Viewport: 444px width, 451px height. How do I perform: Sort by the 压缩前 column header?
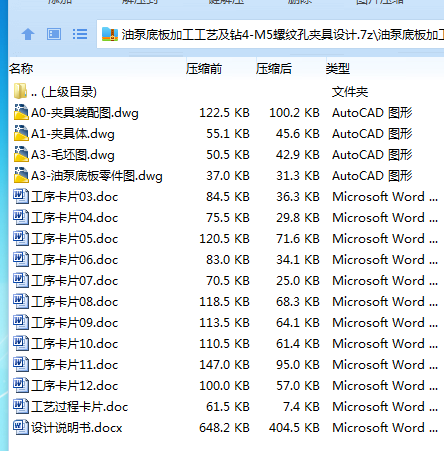pyautogui.click(x=204, y=69)
